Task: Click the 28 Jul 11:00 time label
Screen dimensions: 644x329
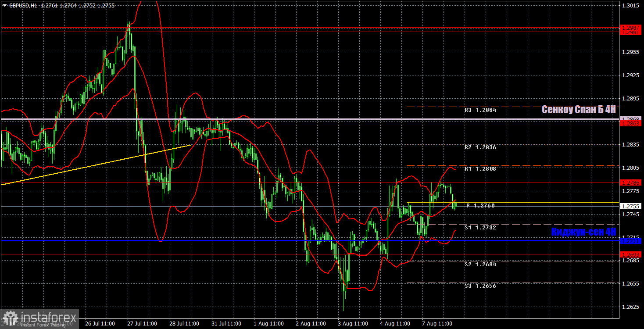Action: (x=184, y=324)
